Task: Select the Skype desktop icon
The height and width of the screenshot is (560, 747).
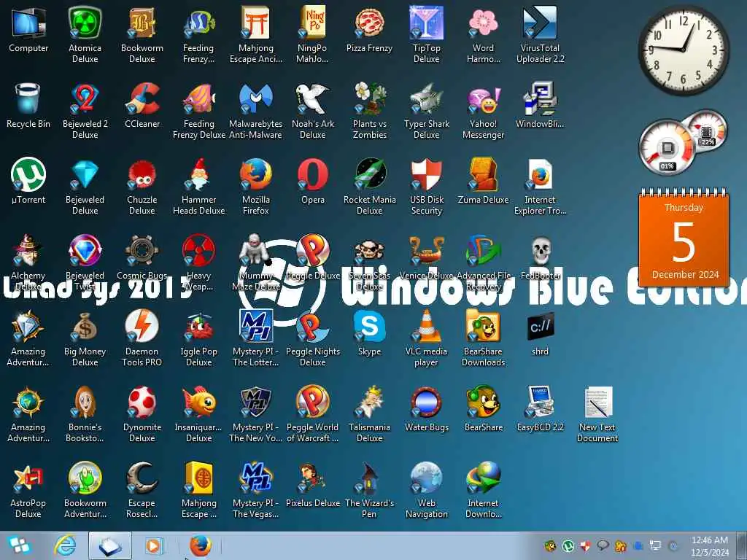Action: [x=369, y=326]
